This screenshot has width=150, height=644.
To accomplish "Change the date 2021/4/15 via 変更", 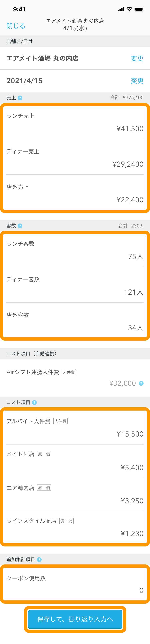I will coord(137,81).
